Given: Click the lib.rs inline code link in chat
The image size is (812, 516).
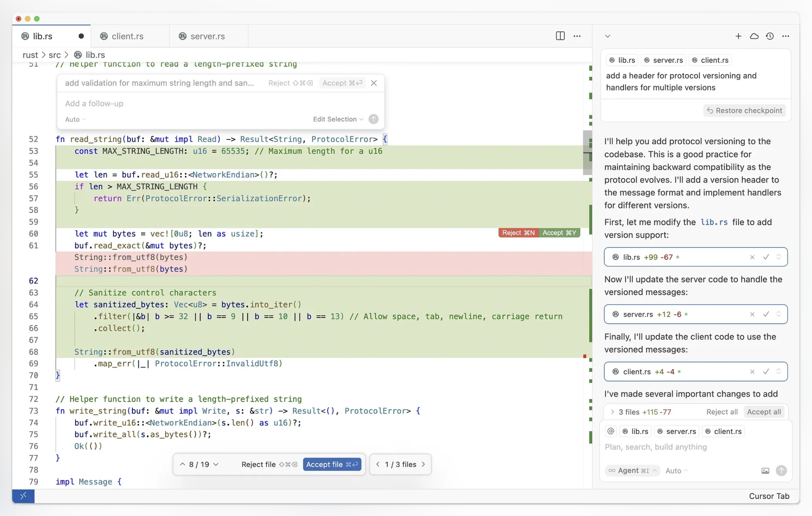Looking at the screenshot, I should point(714,222).
